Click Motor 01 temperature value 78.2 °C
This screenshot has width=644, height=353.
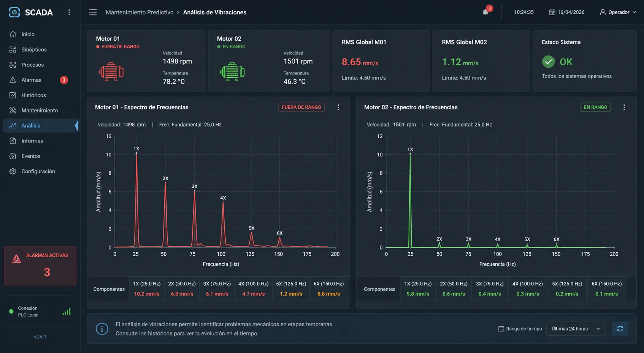click(174, 81)
